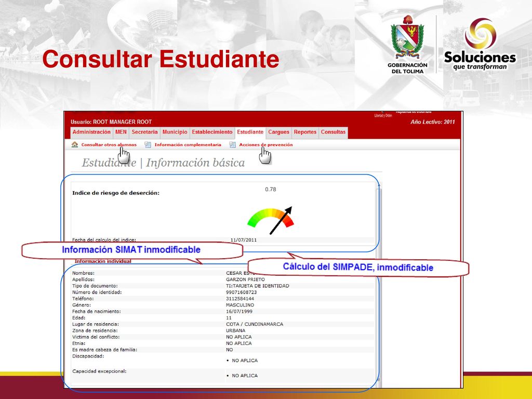Click the Soluciones que transforman logo
532x399 pixels.
(x=480, y=45)
